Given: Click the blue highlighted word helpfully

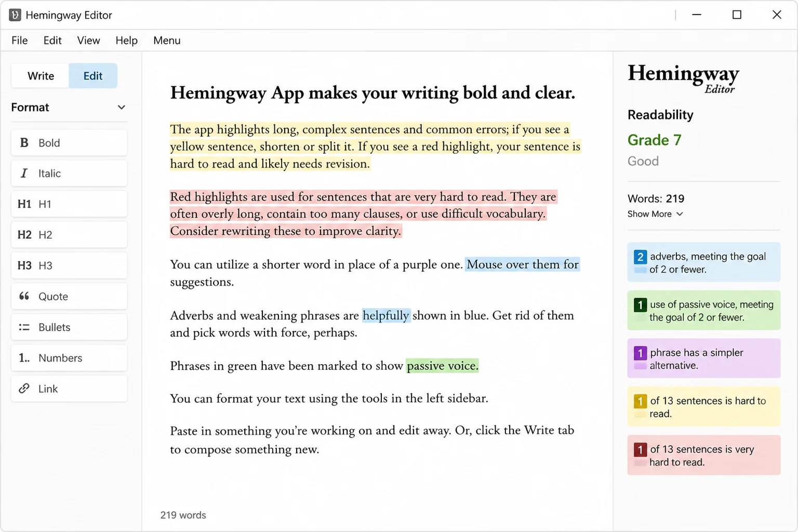Looking at the screenshot, I should click(x=386, y=315).
